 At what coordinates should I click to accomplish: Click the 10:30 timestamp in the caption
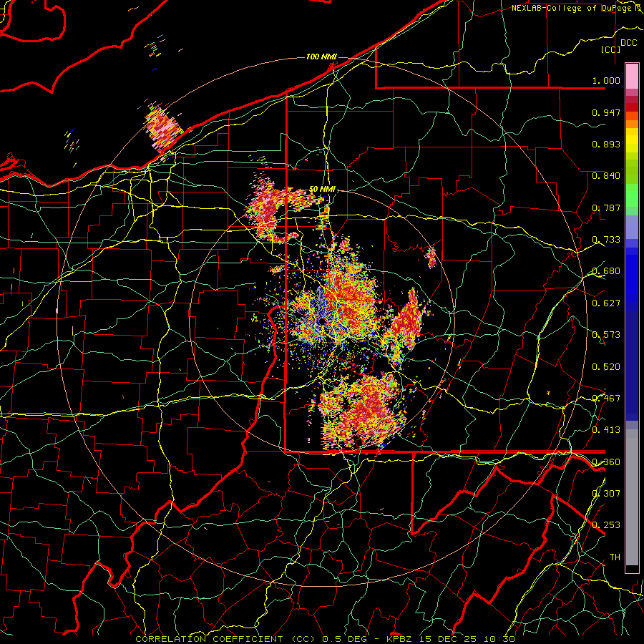pos(499,639)
